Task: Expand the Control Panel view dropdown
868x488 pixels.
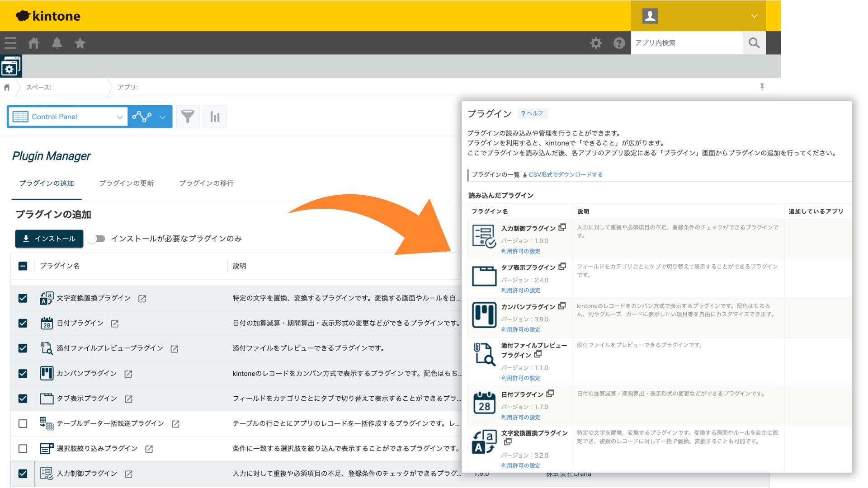Action: (119, 117)
